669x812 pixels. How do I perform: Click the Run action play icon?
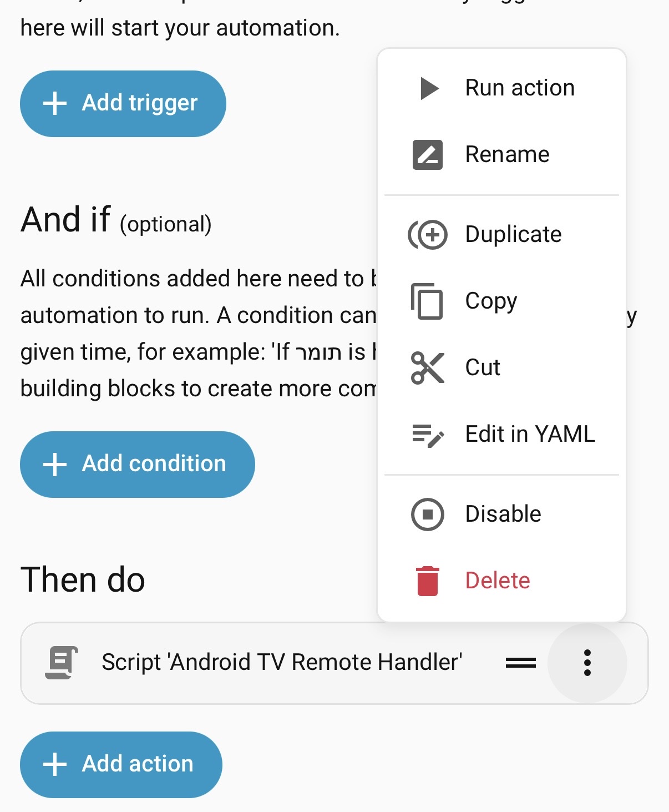(429, 88)
